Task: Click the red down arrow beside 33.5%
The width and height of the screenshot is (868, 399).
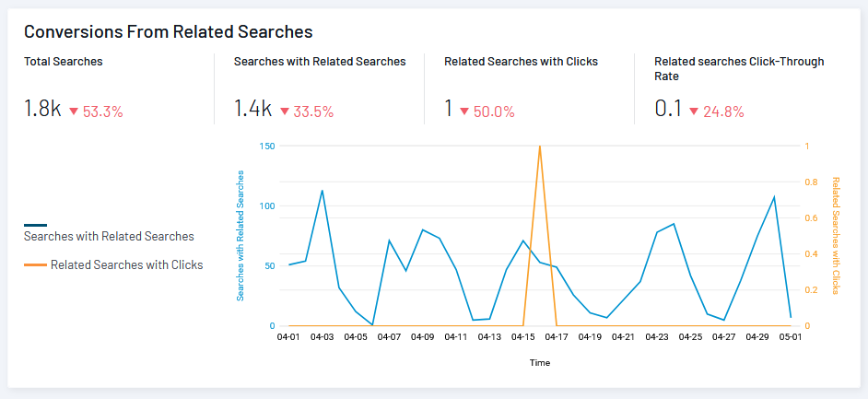Action: coord(285,111)
